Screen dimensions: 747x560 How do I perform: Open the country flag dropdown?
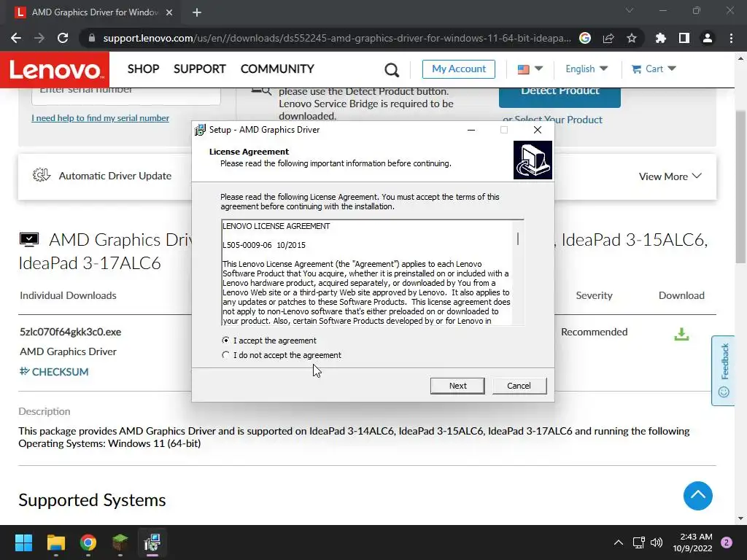click(x=530, y=69)
